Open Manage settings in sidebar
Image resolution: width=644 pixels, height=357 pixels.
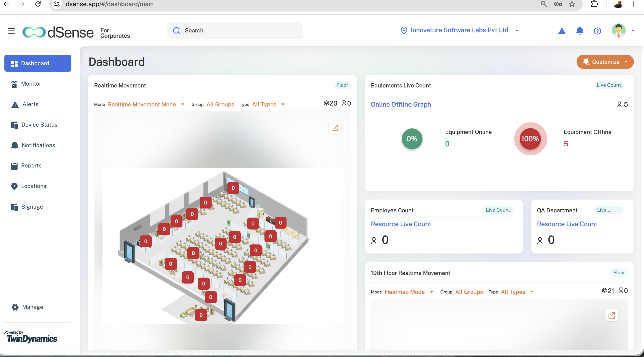[27, 307]
